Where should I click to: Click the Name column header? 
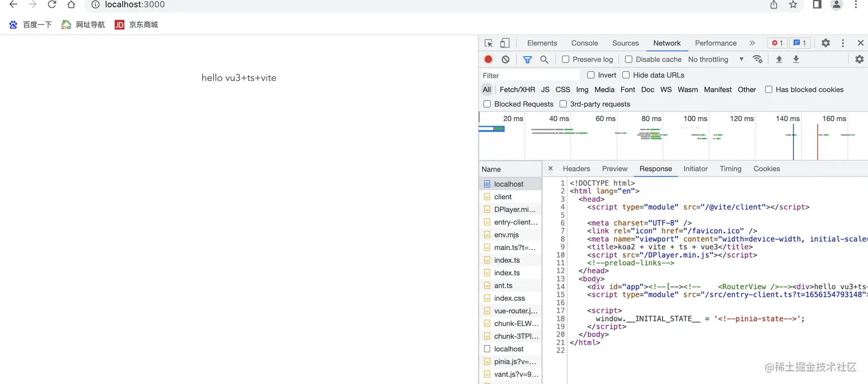510,169
